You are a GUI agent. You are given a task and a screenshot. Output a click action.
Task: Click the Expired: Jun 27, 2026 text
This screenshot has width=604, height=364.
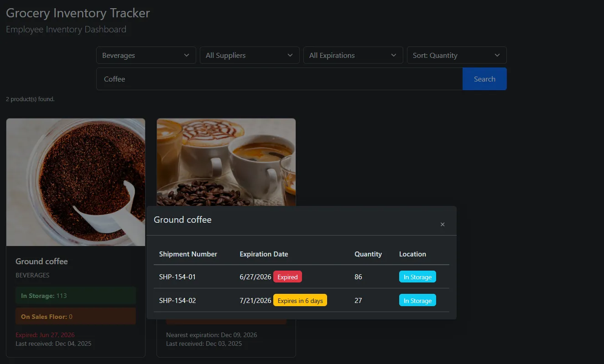tap(45, 335)
